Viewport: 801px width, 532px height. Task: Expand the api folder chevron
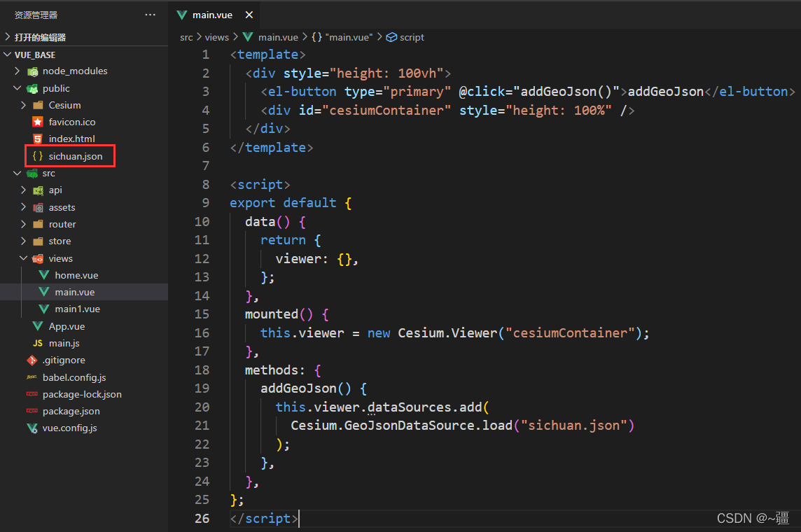coord(24,190)
